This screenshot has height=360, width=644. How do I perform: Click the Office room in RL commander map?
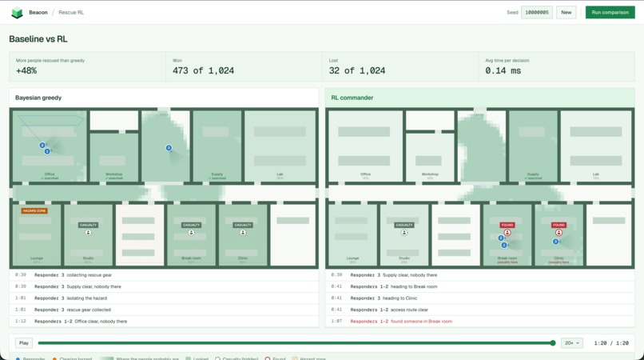coord(365,146)
